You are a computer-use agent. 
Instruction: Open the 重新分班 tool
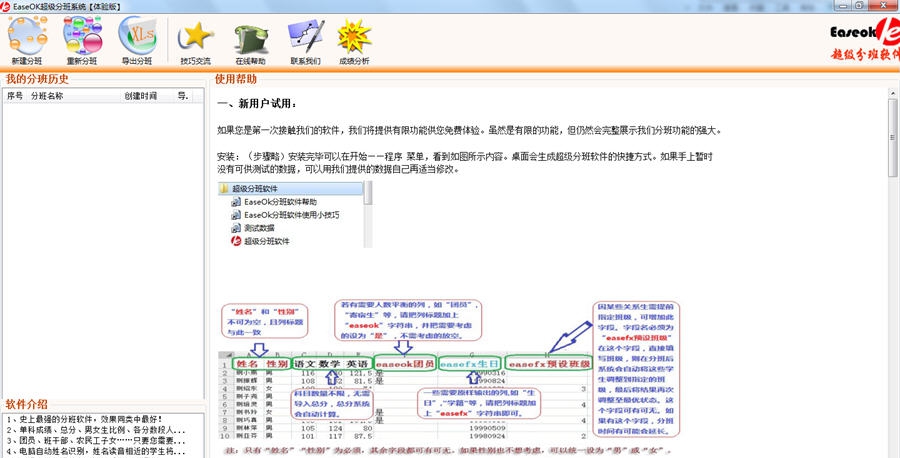click(82, 40)
